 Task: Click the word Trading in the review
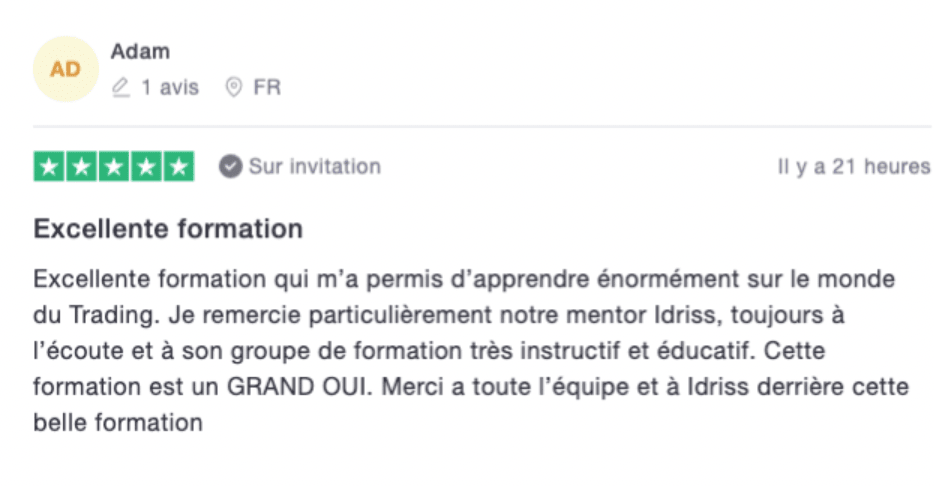[114, 316]
